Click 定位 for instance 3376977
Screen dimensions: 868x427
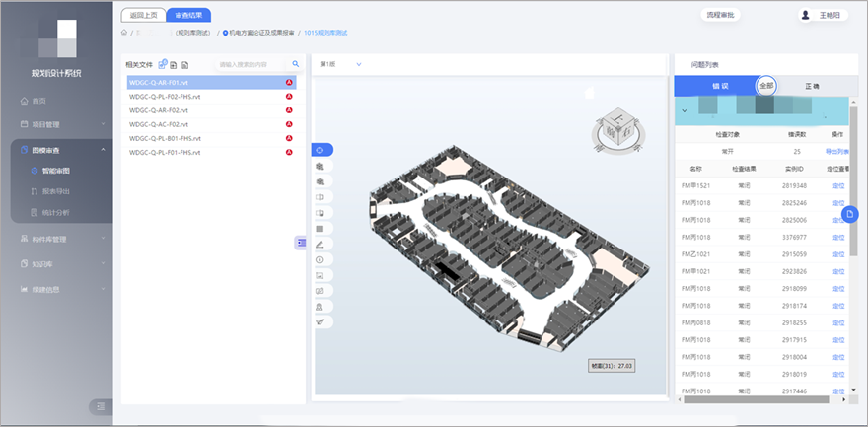tap(838, 238)
